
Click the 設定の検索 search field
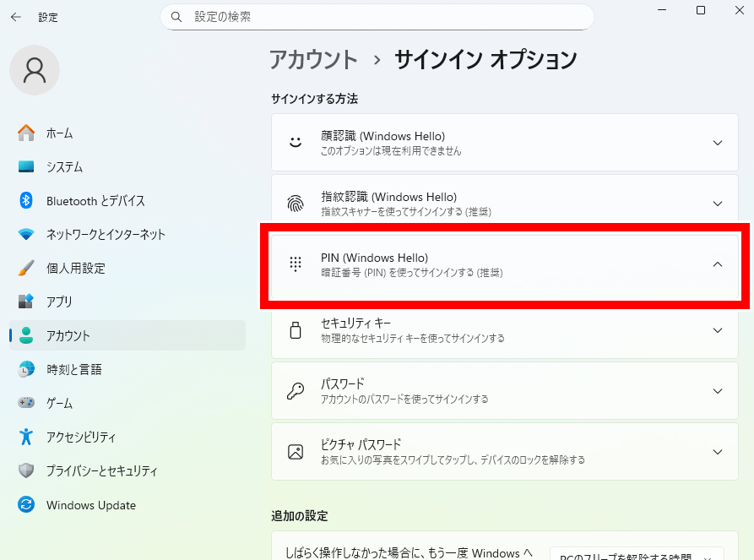(377, 17)
